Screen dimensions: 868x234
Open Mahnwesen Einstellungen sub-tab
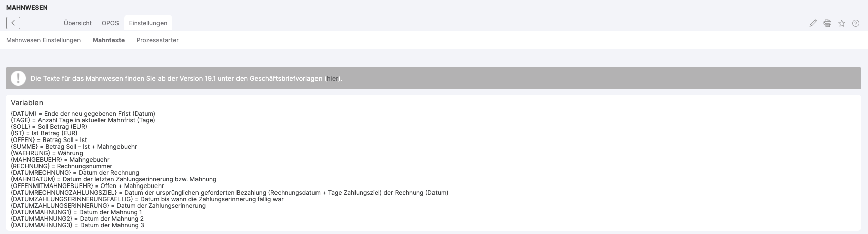tap(43, 40)
